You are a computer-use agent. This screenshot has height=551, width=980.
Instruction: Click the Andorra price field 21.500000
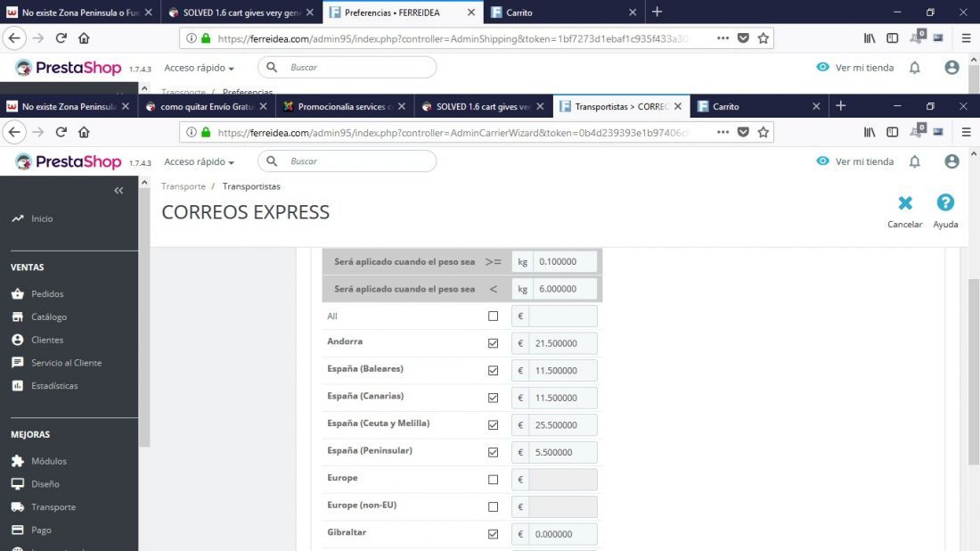pos(563,343)
